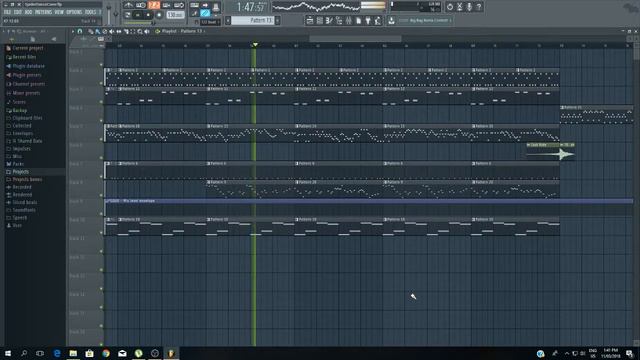Toggle loop recording icon

pyautogui.click(x=179, y=5)
